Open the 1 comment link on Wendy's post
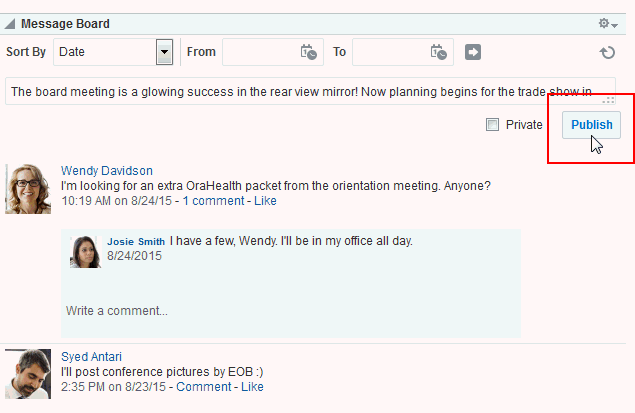Screen dimensions: 635x413 tap(213, 201)
